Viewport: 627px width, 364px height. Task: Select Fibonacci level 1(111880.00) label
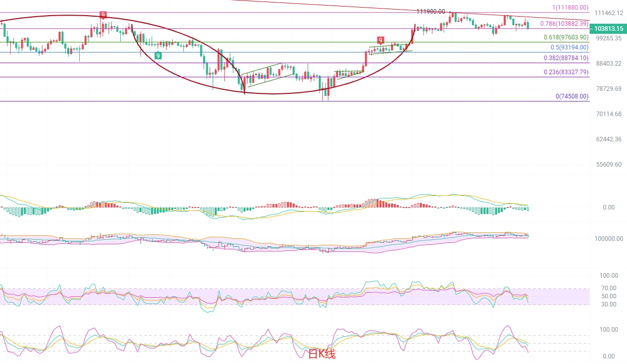(x=570, y=8)
